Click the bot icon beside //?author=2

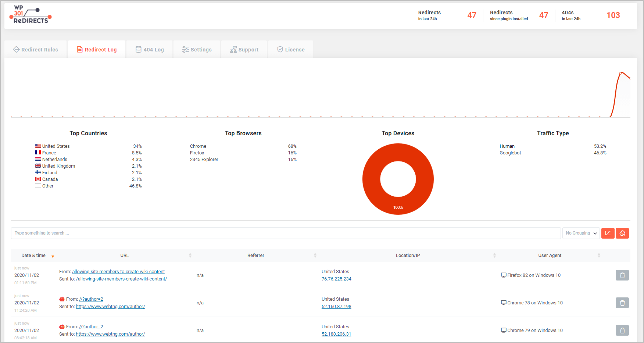[x=62, y=299]
